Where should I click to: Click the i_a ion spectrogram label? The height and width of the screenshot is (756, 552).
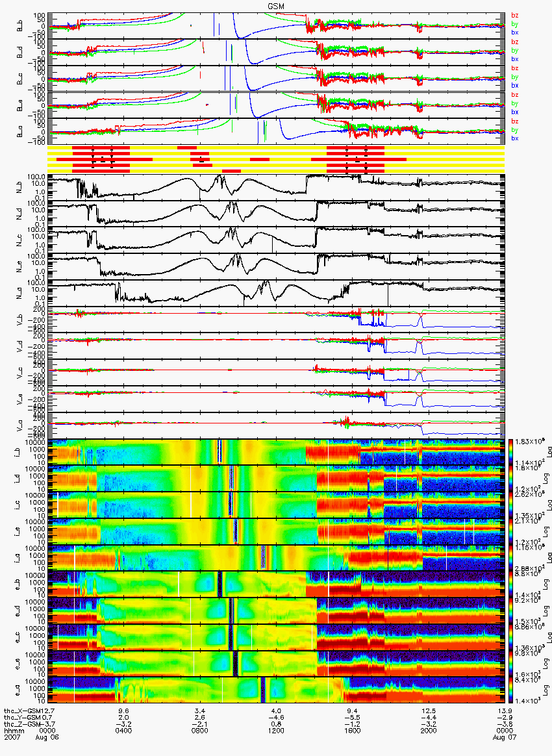pos(18,559)
